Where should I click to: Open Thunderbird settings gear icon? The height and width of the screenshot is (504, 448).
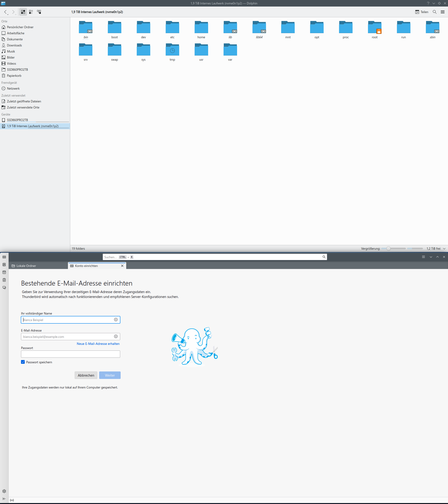click(4, 491)
